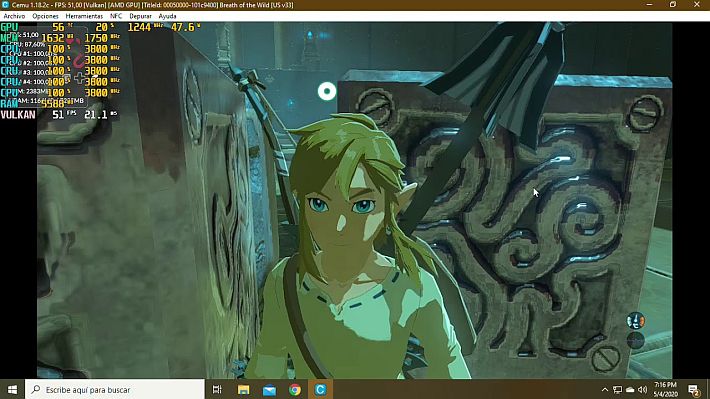Open the Opciones menu

pyautogui.click(x=45, y=16)
